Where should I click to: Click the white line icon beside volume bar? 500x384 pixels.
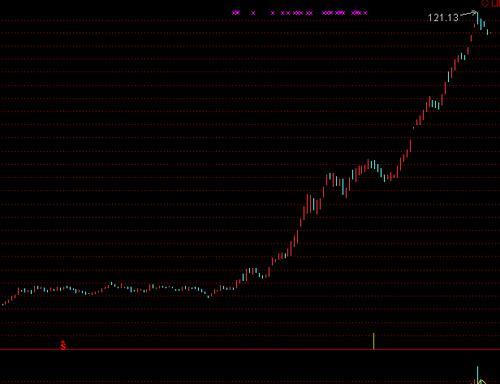(x=482, y=381)
